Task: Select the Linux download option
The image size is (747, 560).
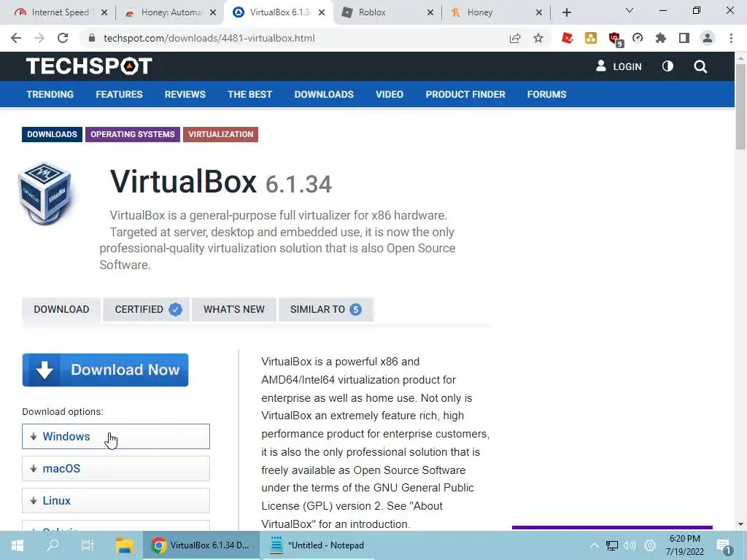Action: (x=116, y=500)
